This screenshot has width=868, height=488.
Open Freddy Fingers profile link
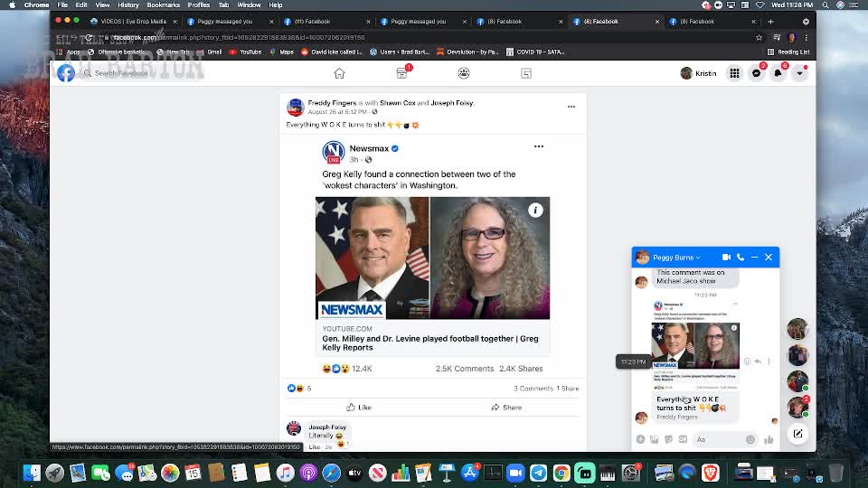tap(332, 103)
